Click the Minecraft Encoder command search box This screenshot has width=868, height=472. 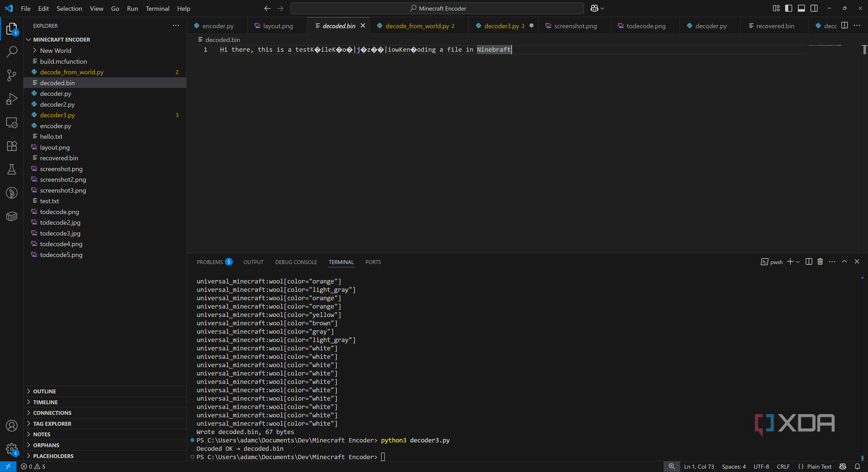(x=437, y=8)
